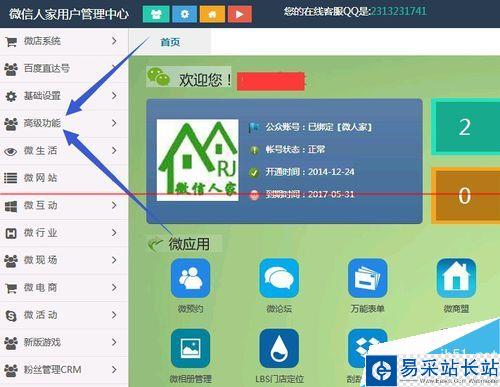Screen dimensions: 500x387
Task: Expand the 基础设置 chevron
Action: [114, 96]
